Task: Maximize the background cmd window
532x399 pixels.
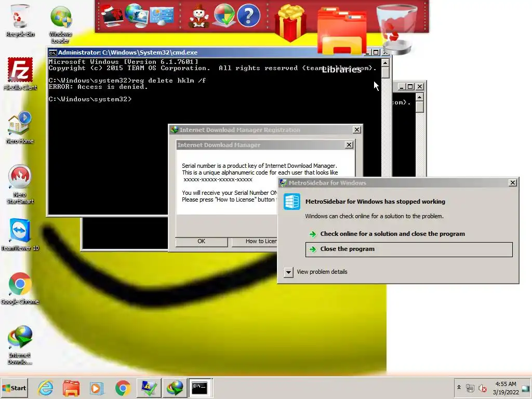Action: click(x=410, y=87)
